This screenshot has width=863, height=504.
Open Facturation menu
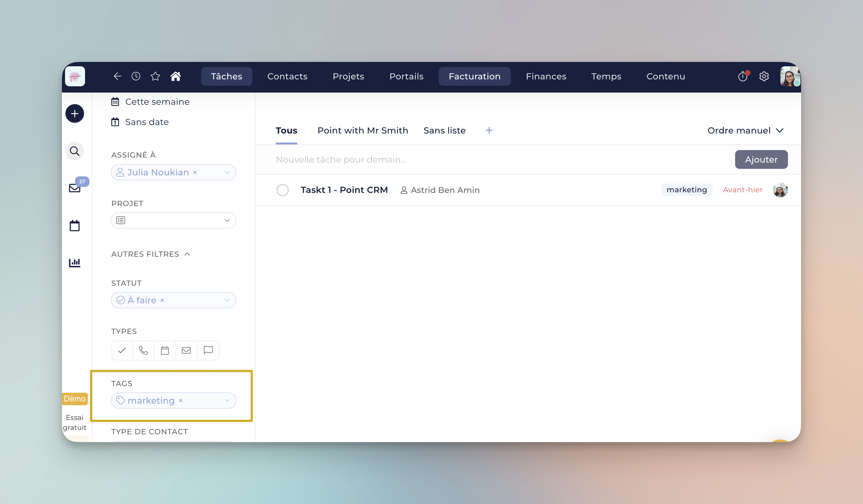click(475, 76)
